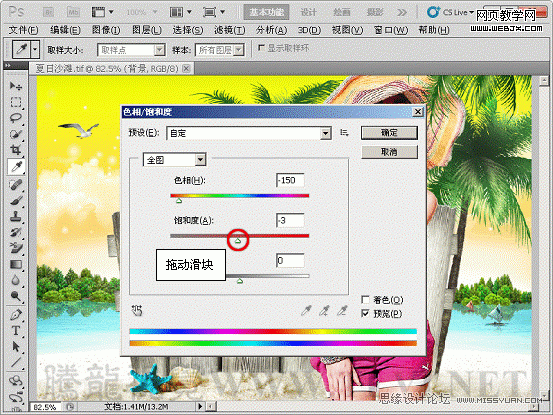This screenshot has width=553, height=415.
Task: Select the Line tool
Action: point(16,362)
